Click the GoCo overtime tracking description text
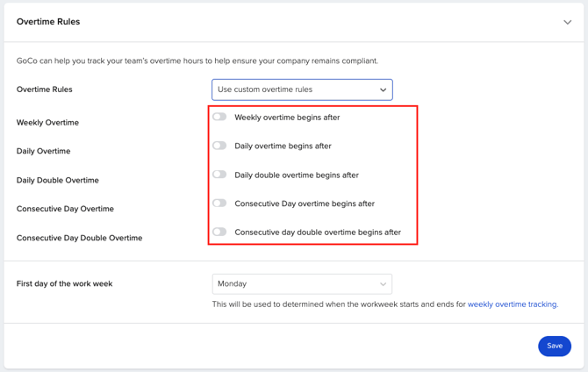The image size is (588, 372). 197,61
